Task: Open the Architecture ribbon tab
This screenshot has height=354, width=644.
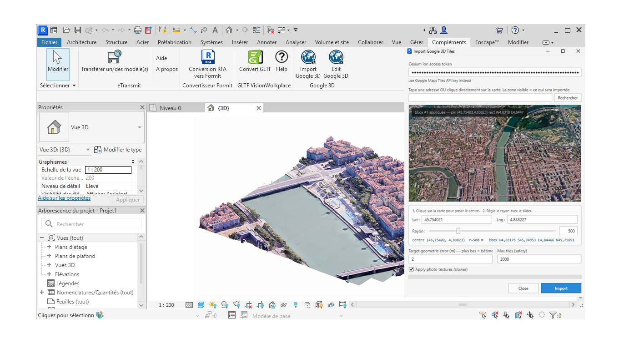Action: click(82, 42)
